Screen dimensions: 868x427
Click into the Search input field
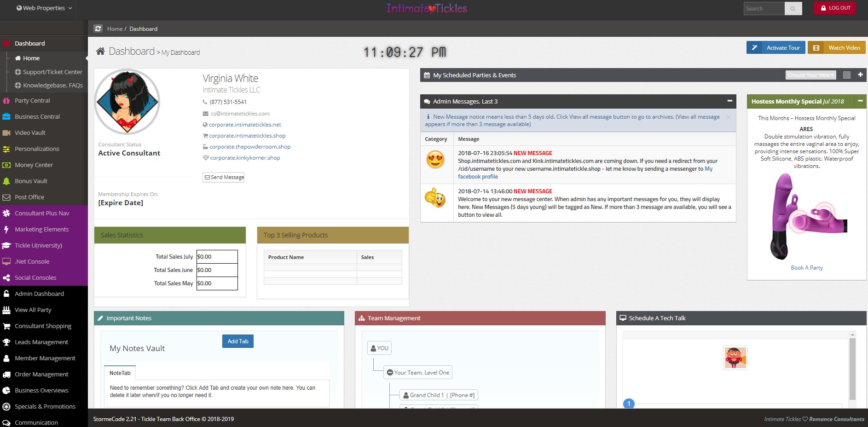(764, 8)
